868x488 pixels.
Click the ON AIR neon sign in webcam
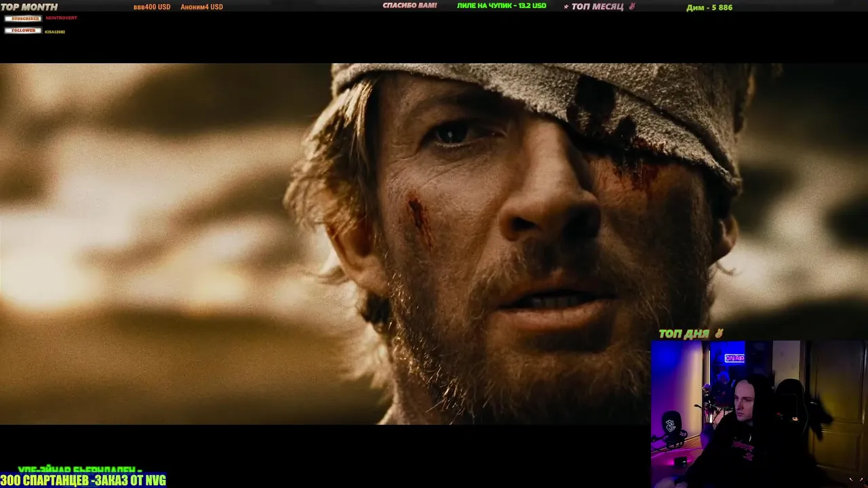[x=734, y=358]
